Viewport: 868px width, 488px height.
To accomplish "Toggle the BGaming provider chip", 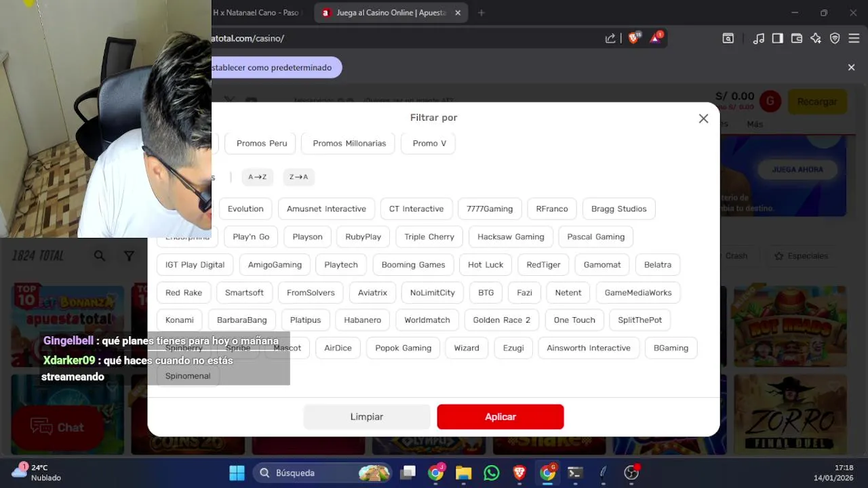I will pyautogui.click(x=671, y=348).
